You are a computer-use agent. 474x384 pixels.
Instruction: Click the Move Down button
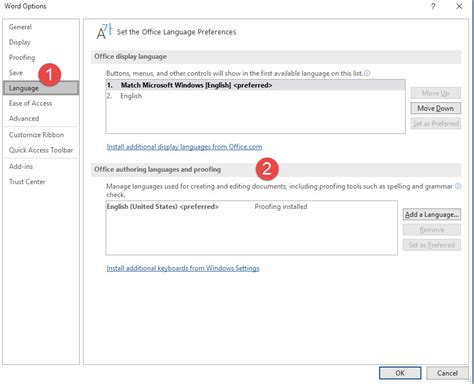tap(435, 108)
